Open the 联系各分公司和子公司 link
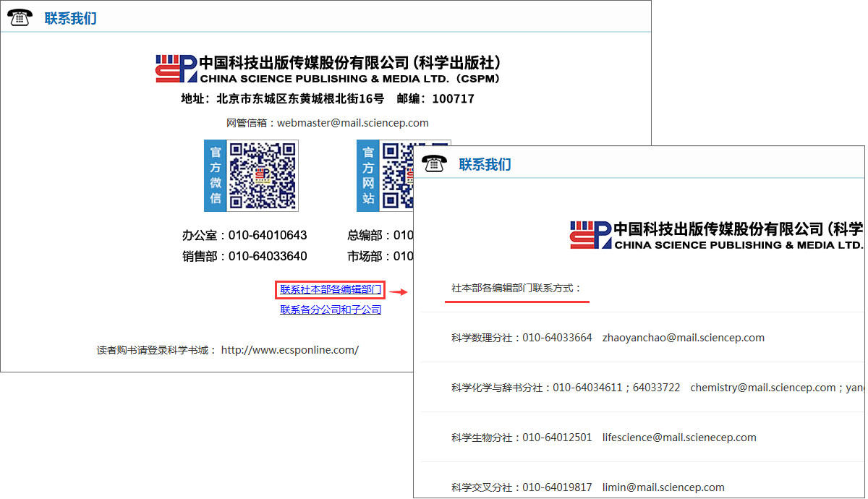This screenshot has width=868, height=499. click(x=331, y=310)
